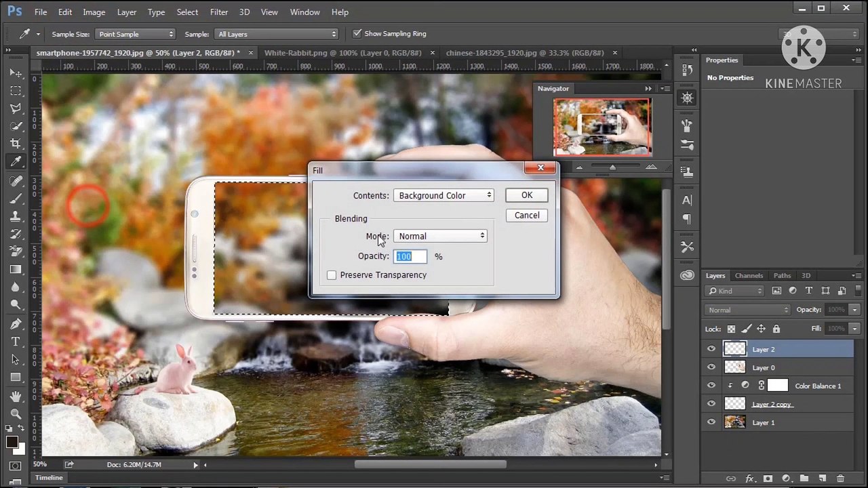Open the layer blend mode Normal dropdown
The height and width of the screenshot is (488, 868).
pos(748,310)
